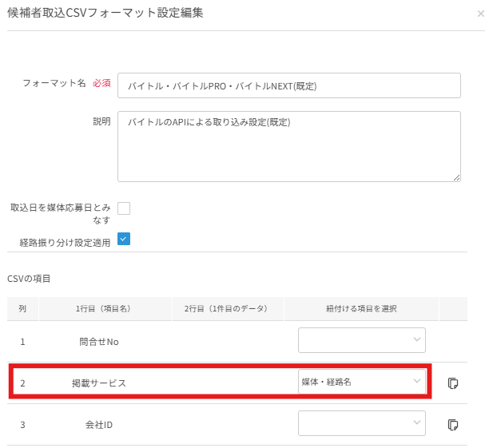Click the resize handle of the 説明 textarea

pos(456,177)
